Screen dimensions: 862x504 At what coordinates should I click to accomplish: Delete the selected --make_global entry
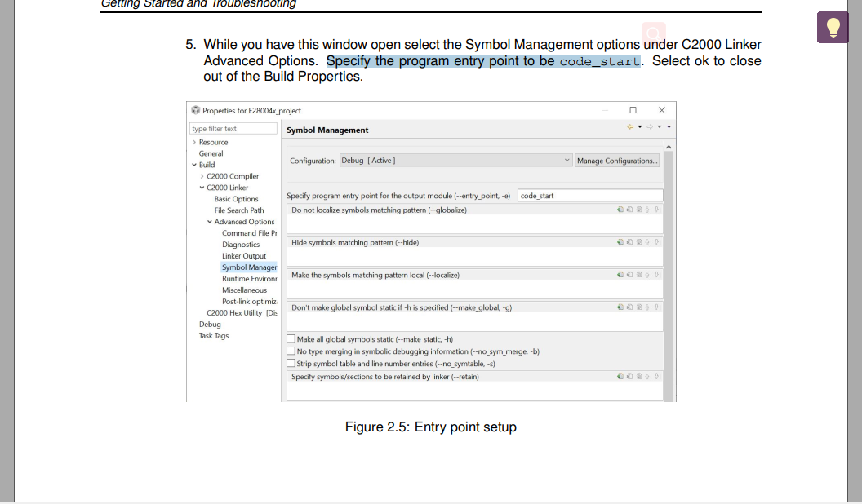click(629, 307)
